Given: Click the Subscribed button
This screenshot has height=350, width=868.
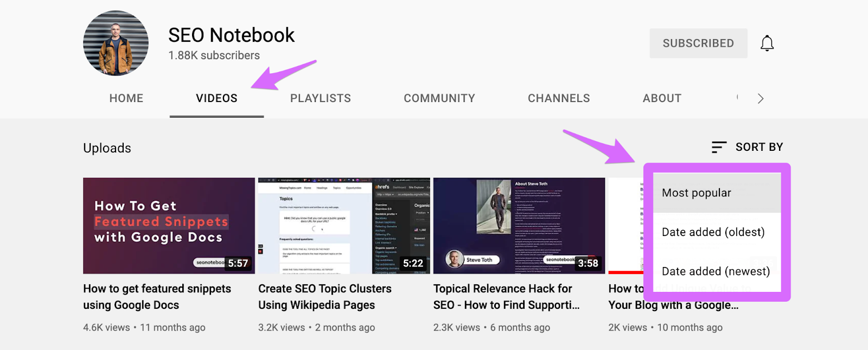Looking at the screenshot, I should [698, 43].
